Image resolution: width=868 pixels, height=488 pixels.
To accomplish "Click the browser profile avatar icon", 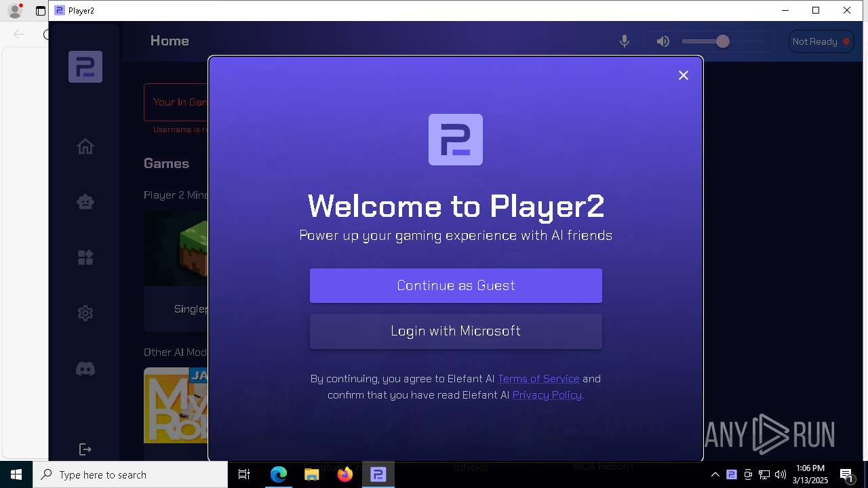I will pyautogui.click(x=14, y=11).
